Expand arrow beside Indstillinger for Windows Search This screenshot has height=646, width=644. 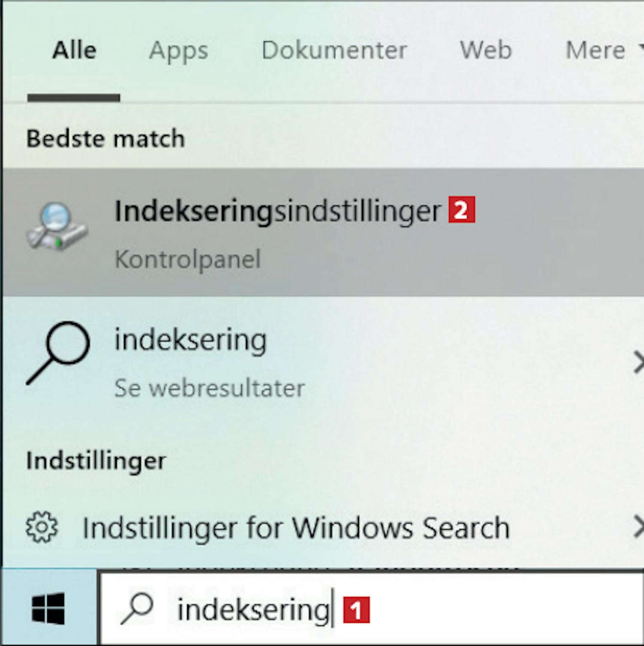tap(638, 527)
